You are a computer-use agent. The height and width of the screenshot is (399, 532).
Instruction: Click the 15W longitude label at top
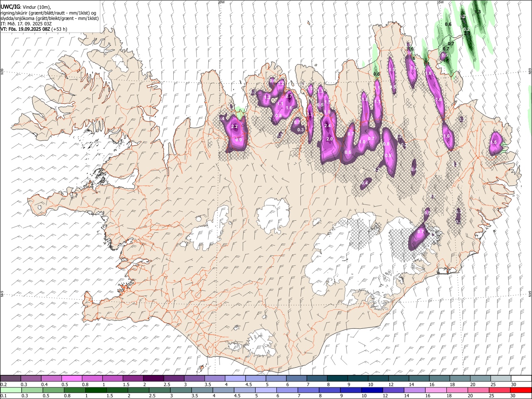coord(440,2)
